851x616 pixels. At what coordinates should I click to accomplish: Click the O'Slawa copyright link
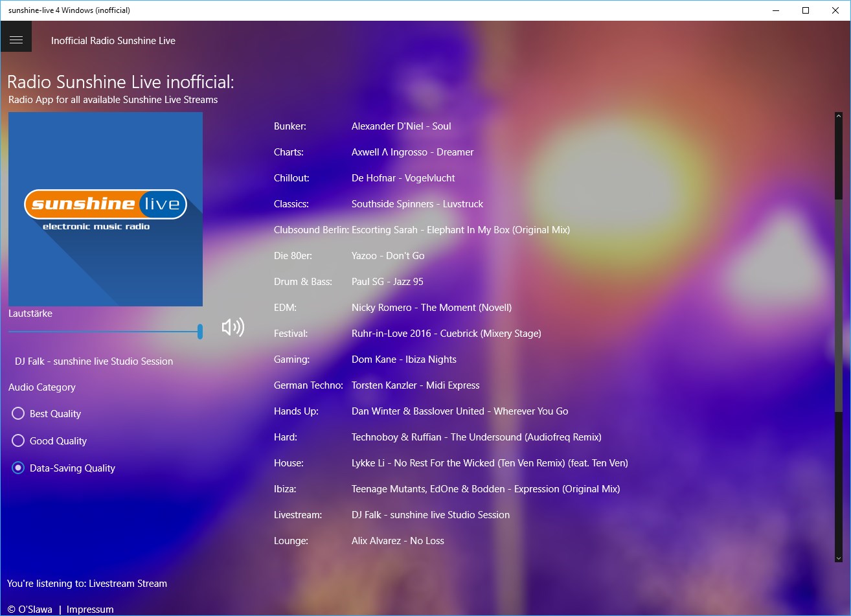(x=30, y=610)
